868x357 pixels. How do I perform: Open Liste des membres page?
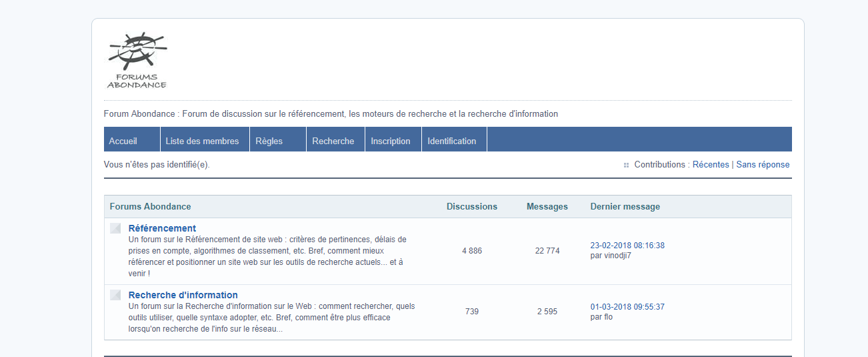click(x=202, y=141)
